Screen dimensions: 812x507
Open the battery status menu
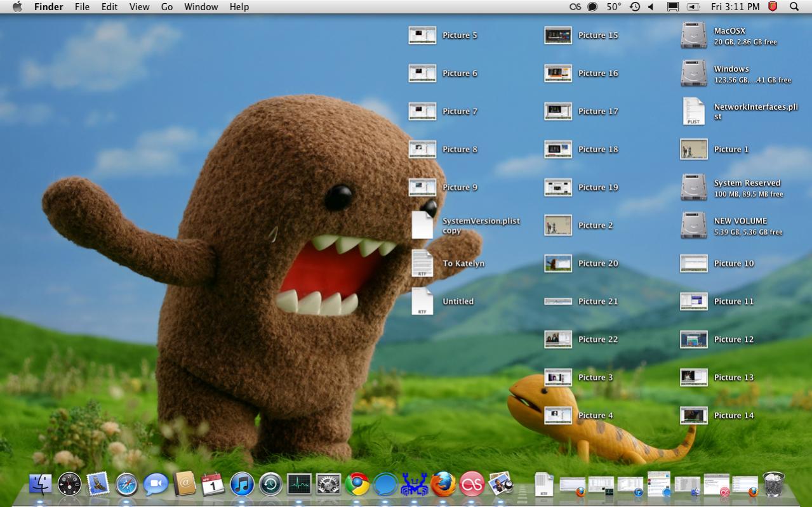[x=693, y=7]
